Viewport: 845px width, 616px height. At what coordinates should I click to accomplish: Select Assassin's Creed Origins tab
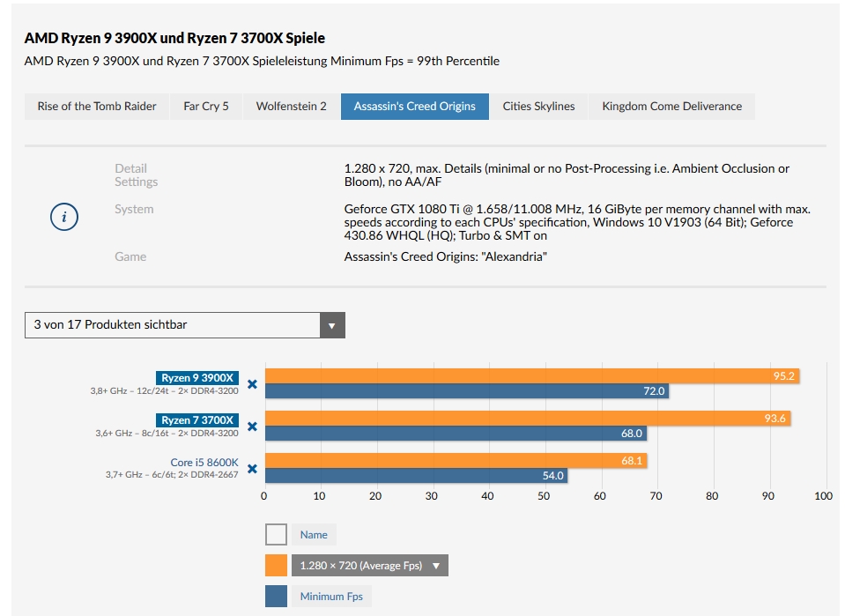tap(414, 106)
